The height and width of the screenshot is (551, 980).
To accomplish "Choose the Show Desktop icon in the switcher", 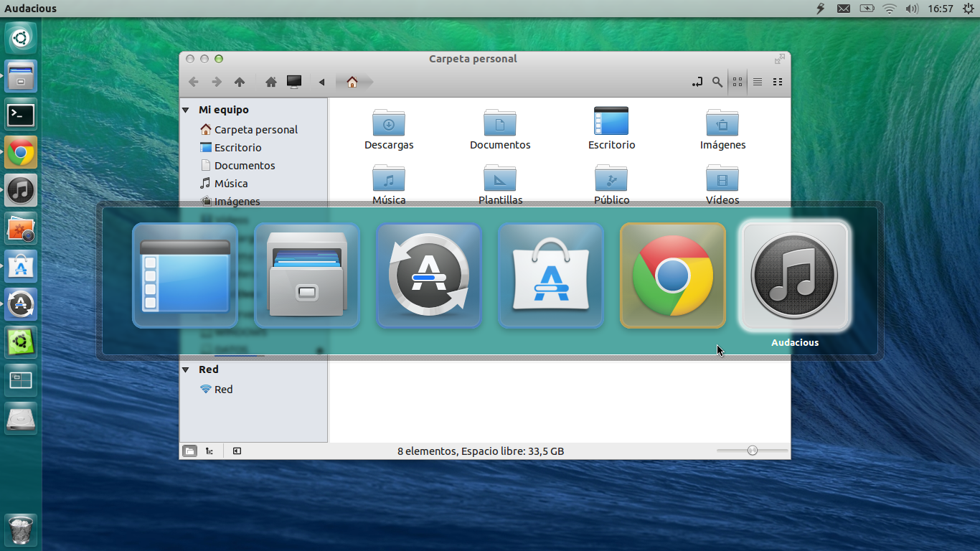I will [185, 275].
